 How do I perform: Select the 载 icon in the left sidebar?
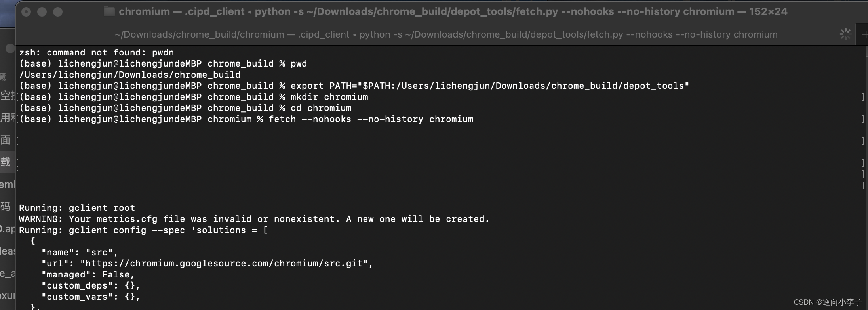[5, 162]
